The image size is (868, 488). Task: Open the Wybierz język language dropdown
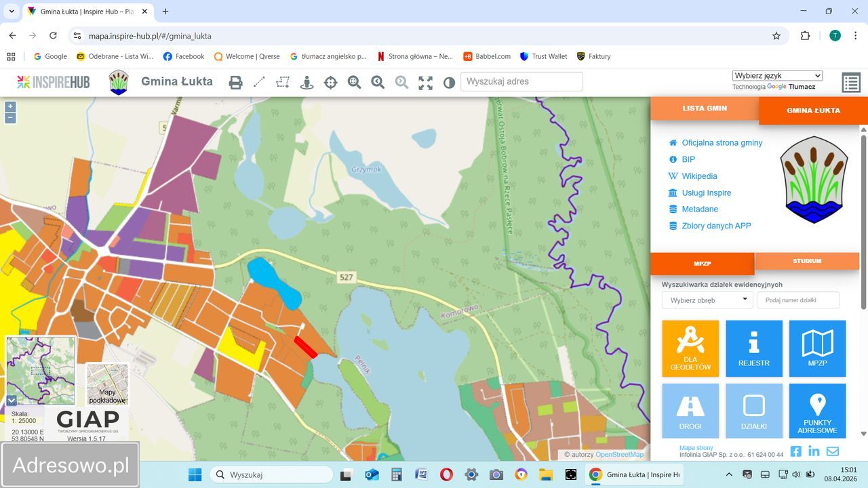tap(777, 76)
